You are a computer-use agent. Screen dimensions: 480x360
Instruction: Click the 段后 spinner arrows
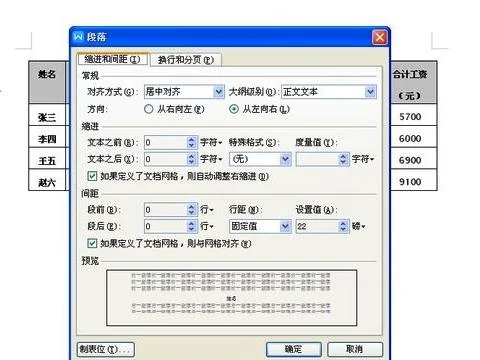tap(191, 226)
